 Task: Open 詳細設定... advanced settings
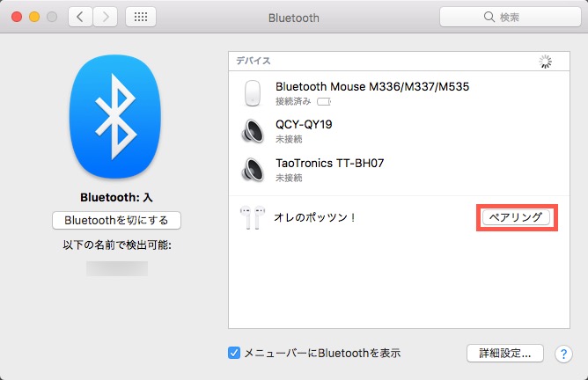(504, 353)
